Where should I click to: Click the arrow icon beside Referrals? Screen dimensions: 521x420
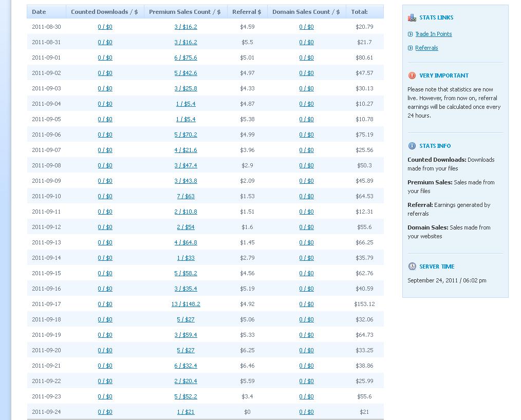(x=410, y=48)
